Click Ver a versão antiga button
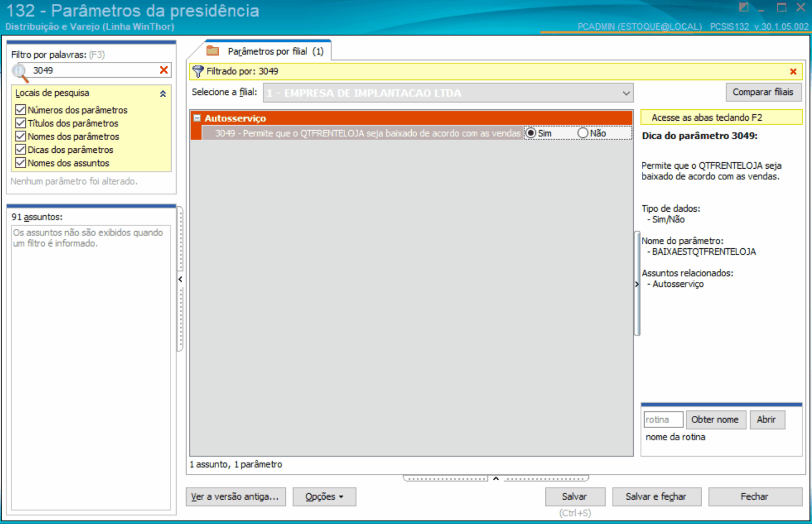Screen dimensions: 812x524 [x=236, y=496]
